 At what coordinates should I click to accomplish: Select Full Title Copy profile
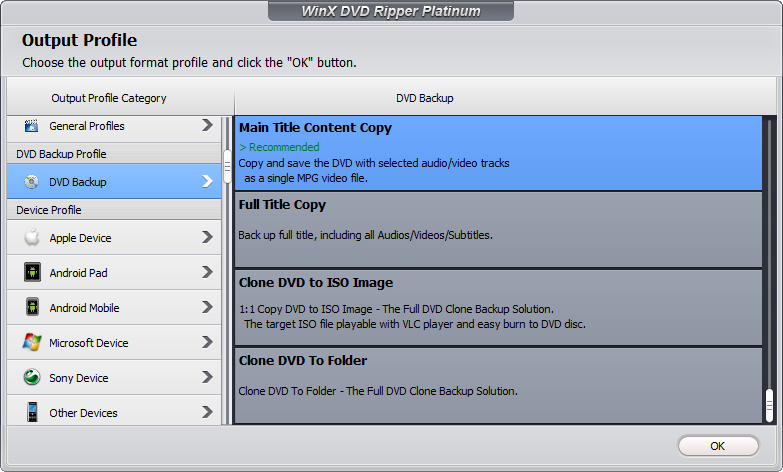click(x=498, y=230)
